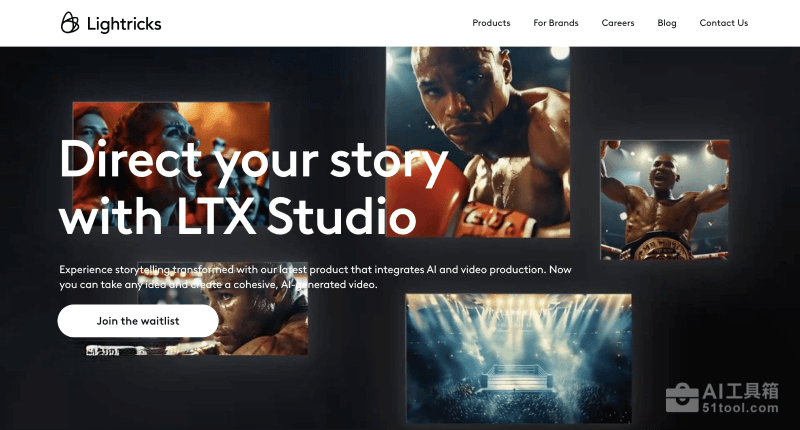The width and height of the screenshot is (800, 430).
Task: Click the champion raising arms thumbnail
Action: click(x=664, y=200)
